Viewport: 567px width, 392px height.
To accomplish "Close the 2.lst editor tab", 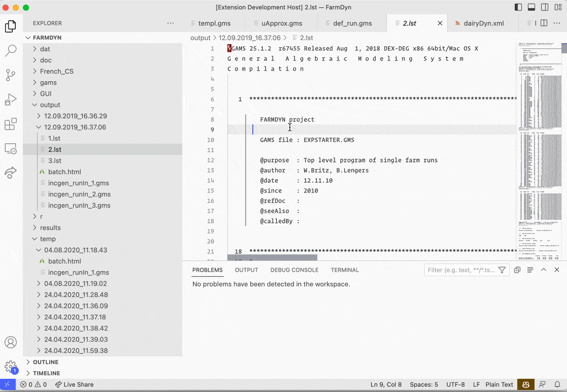I will click(x=440, y=23).
